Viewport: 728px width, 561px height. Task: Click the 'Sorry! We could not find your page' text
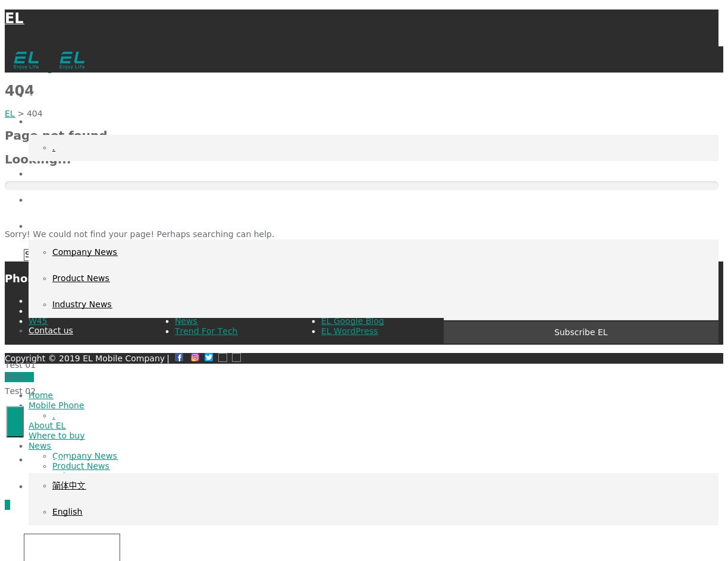pyautogui.click(x=139, y=234)
